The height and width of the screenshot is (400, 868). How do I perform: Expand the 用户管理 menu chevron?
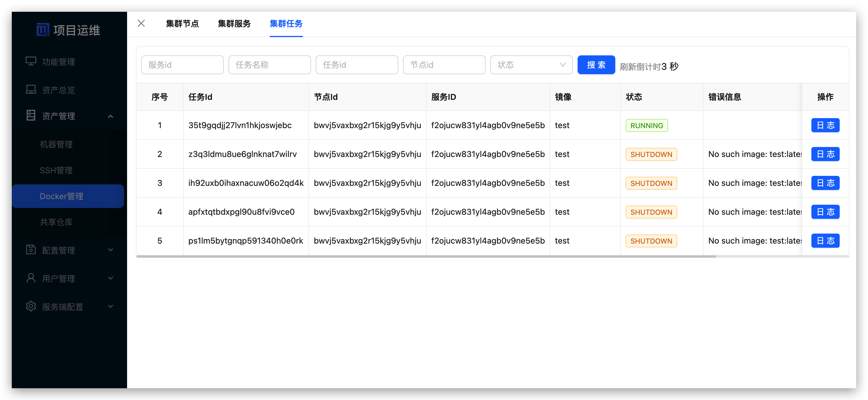pyautogui.click(x=111, y=278)
